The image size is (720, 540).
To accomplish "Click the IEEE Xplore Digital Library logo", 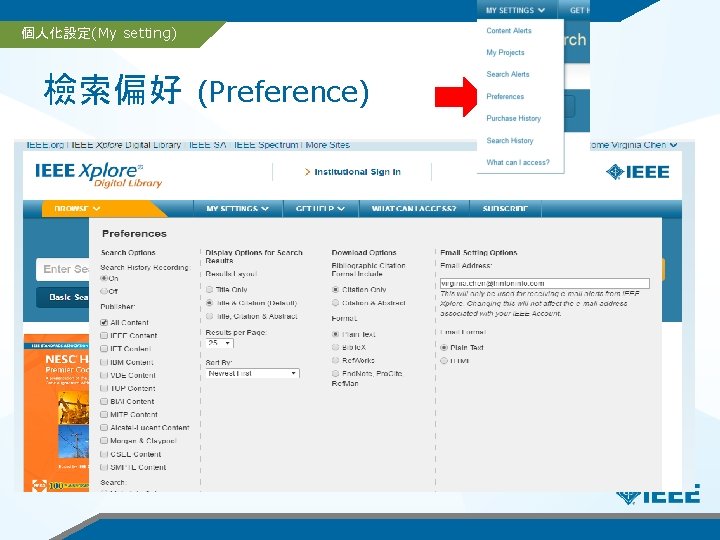I will [x=98, y=175].
